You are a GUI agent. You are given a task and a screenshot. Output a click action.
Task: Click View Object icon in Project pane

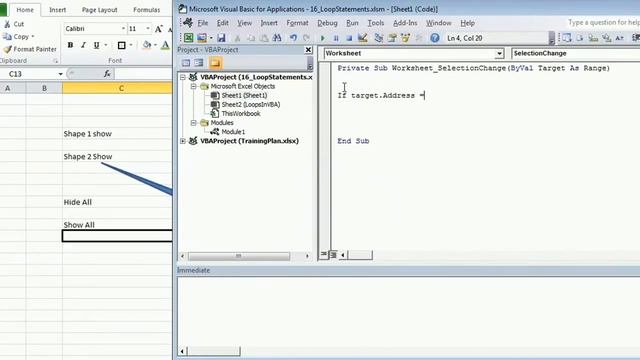(x=199, y=63)
